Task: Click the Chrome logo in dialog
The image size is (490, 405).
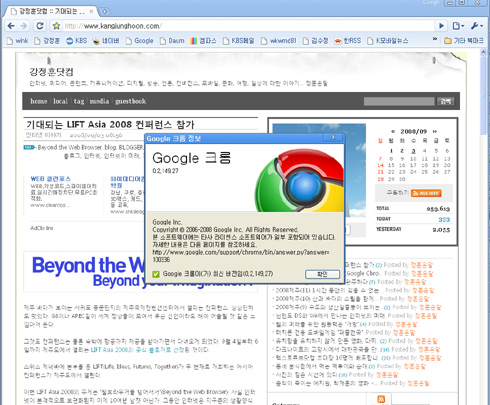Action: tap(300, 180)
